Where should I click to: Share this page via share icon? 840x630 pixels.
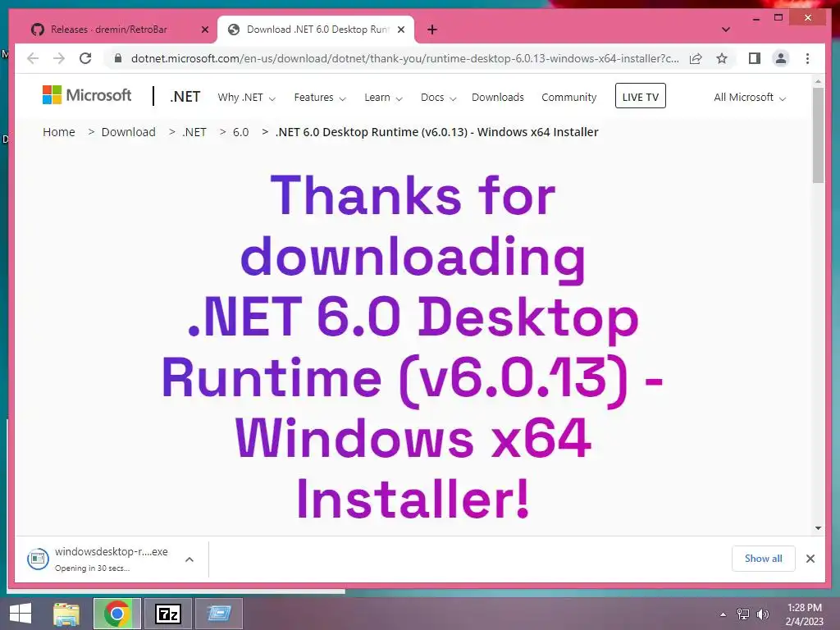click(696, 58)
